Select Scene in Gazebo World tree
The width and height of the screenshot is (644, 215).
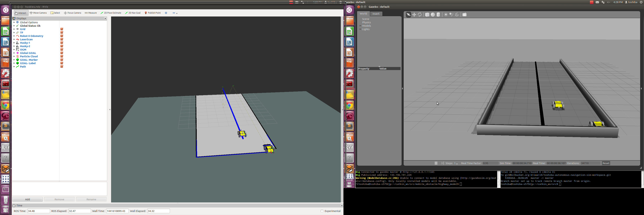point(365,19)
